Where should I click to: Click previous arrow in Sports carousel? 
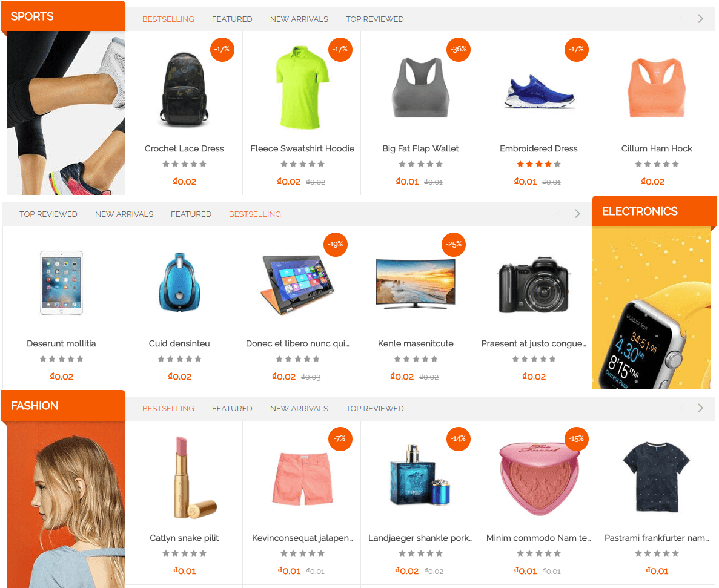[x=682, y=19]
